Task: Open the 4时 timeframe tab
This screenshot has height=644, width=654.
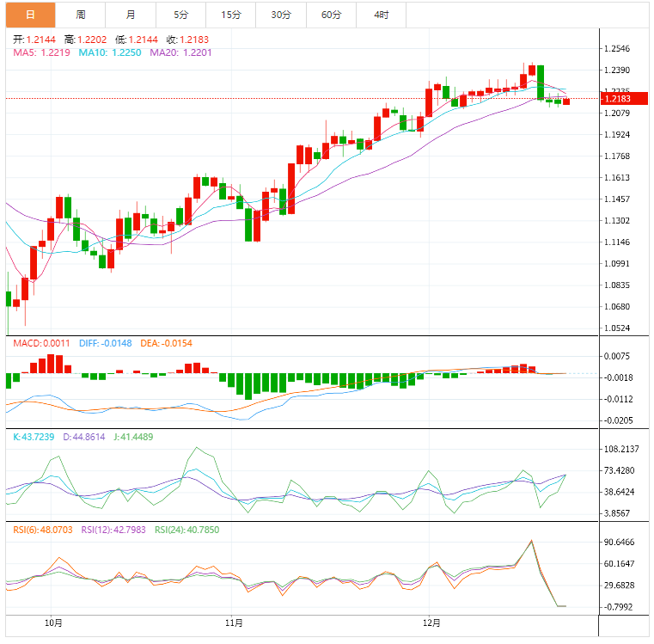Action: coord(382,15)
